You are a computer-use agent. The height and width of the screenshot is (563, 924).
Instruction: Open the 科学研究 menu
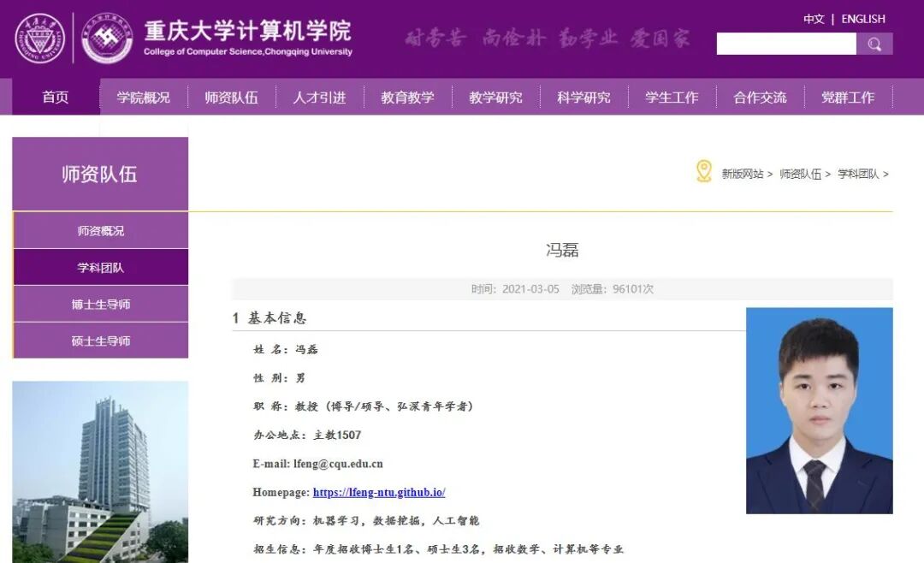pos(584,98)
